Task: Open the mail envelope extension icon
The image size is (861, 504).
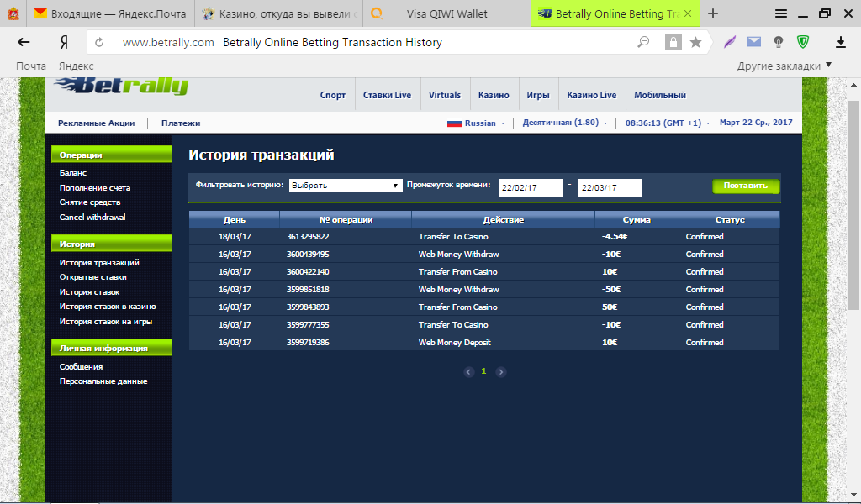Action: [x=754, y=42]
